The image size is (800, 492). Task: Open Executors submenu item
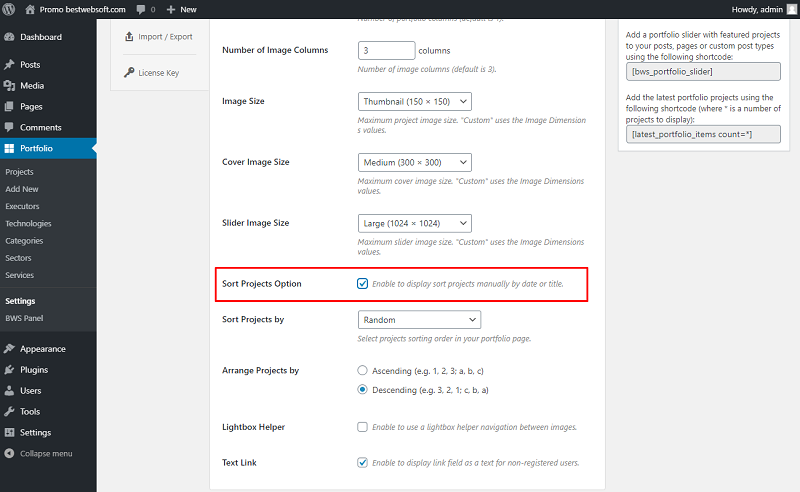(22, 206)
